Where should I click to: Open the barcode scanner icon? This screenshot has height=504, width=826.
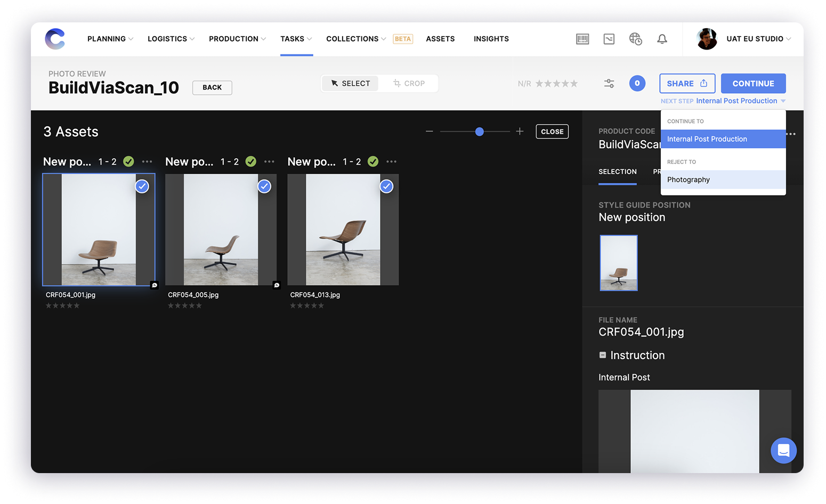click(x=582, y=39)
